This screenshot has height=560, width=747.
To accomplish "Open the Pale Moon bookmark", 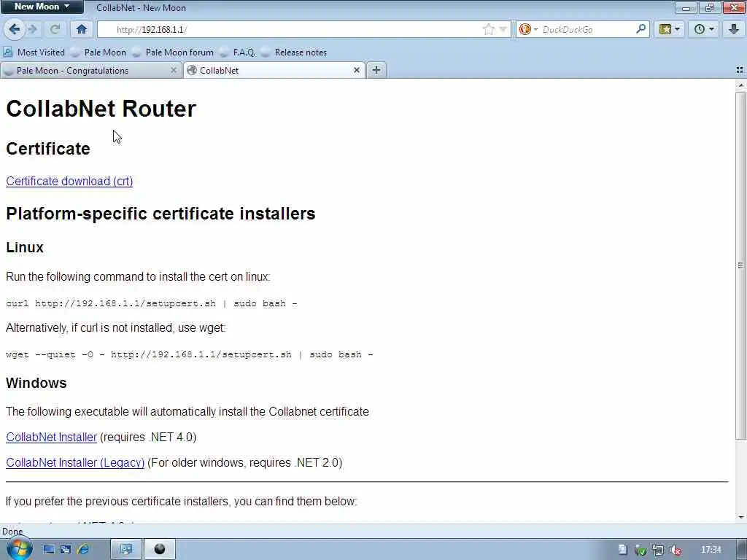I will point(98,52).
